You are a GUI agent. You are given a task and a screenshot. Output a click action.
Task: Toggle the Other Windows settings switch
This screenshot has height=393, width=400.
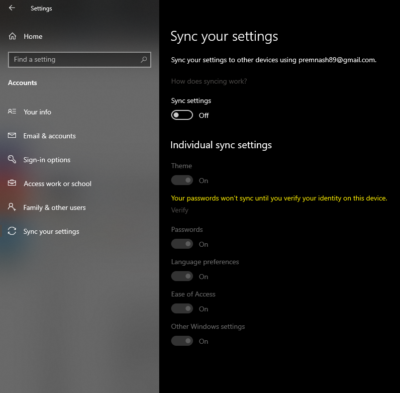182,341
